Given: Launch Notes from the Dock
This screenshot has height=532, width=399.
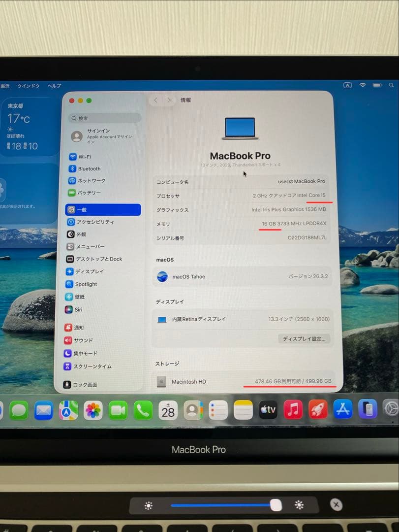Looking at the screenshot, I should pyautogui.click(x=243, y=410).
